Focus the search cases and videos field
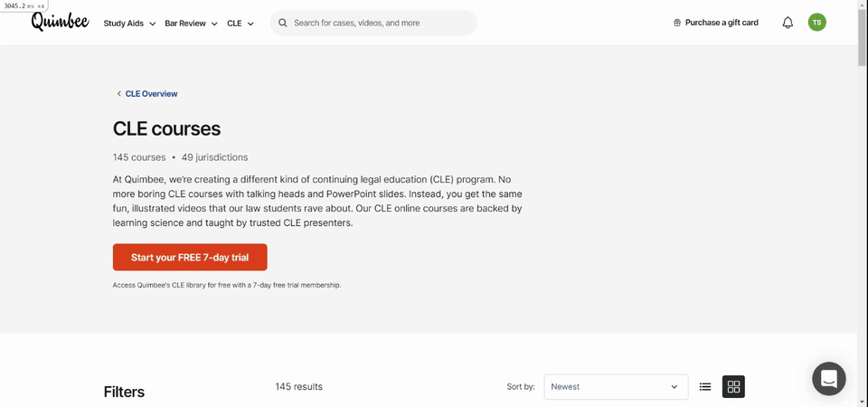868x407 pixels. [x=373, y=23]
